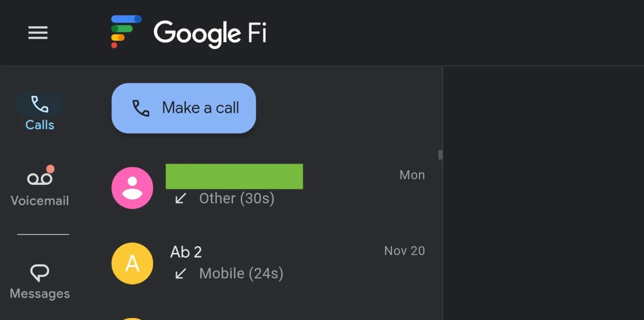Click the Make a call button
This screenshot has height=320, width=644.
[184, 108]
